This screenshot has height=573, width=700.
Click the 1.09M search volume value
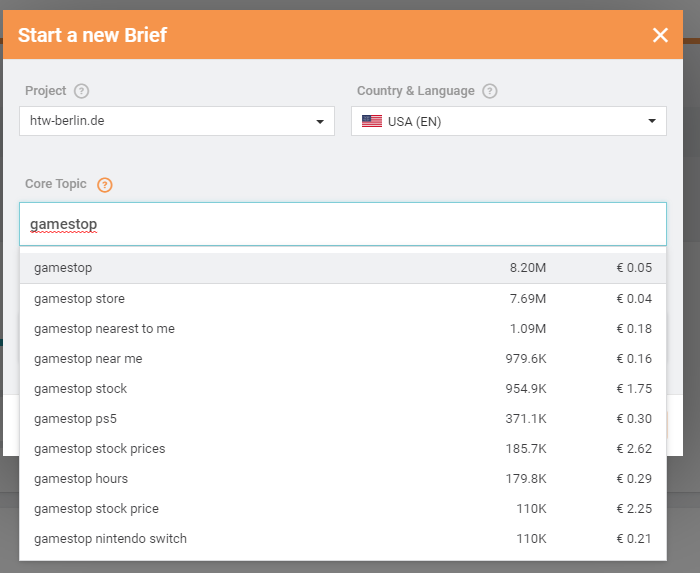[528, 329]
